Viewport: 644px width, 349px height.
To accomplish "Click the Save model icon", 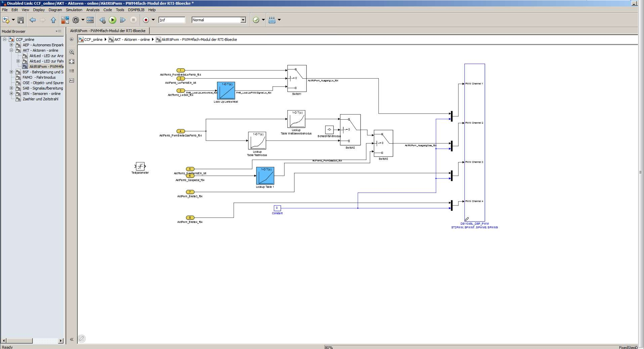I will [21, 20].
